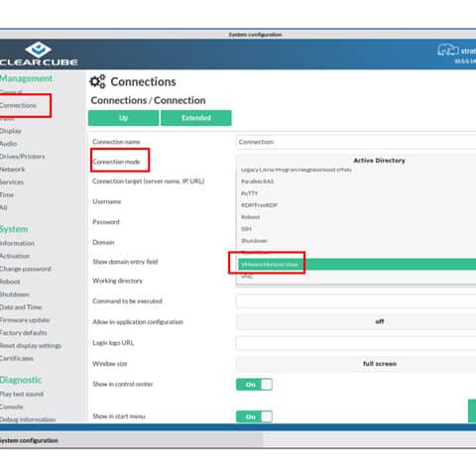Image resolution: width=476 pixels, height=468 pixels.
Task: Open Services in Management sidebar
Action: click(x=12, y=182)
